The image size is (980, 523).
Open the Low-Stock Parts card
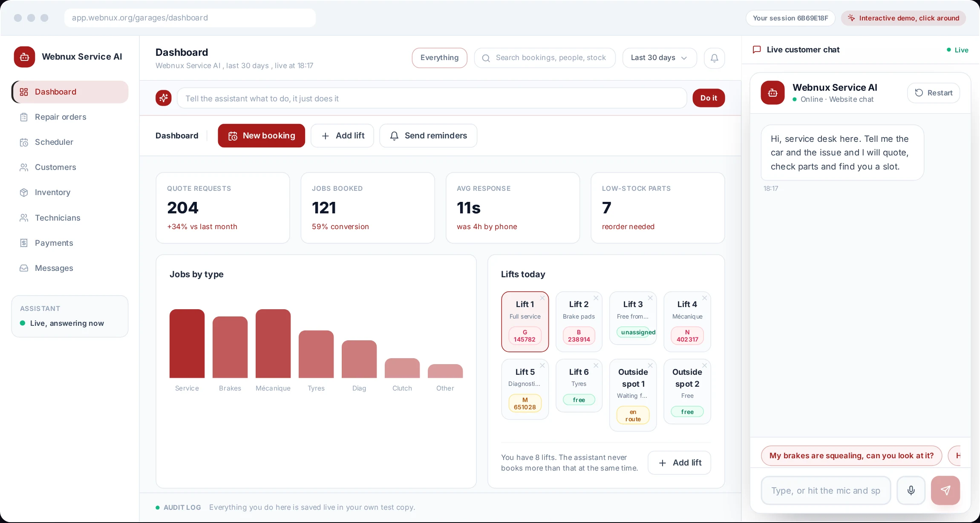(657, 208)
